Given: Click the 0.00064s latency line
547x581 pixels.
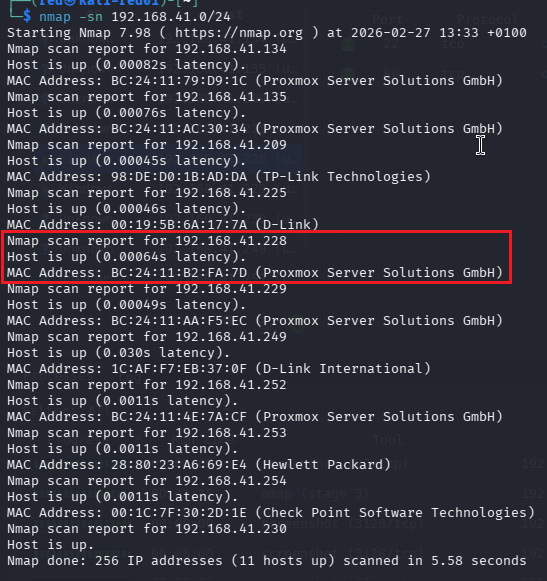Looking at the screenshot, I should tap(126, 257).
